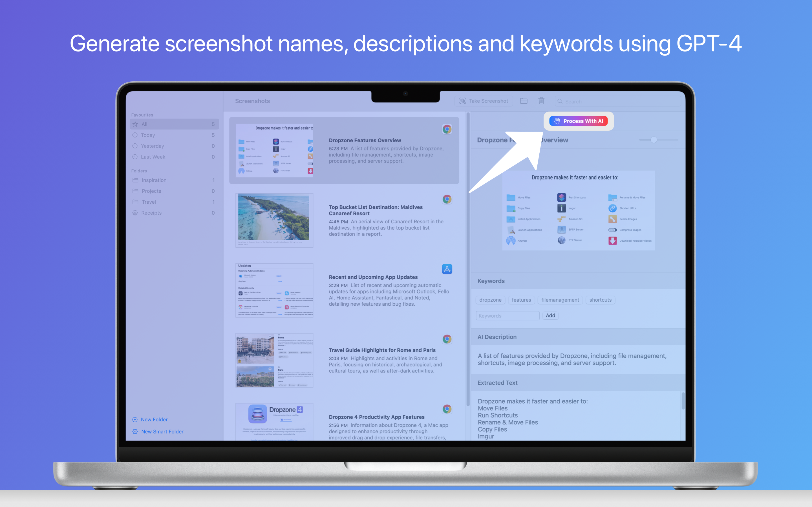This screenshot has height=507, width=812.
Task: Click App Store icon on App Updates row
Action: coord(447,269)
